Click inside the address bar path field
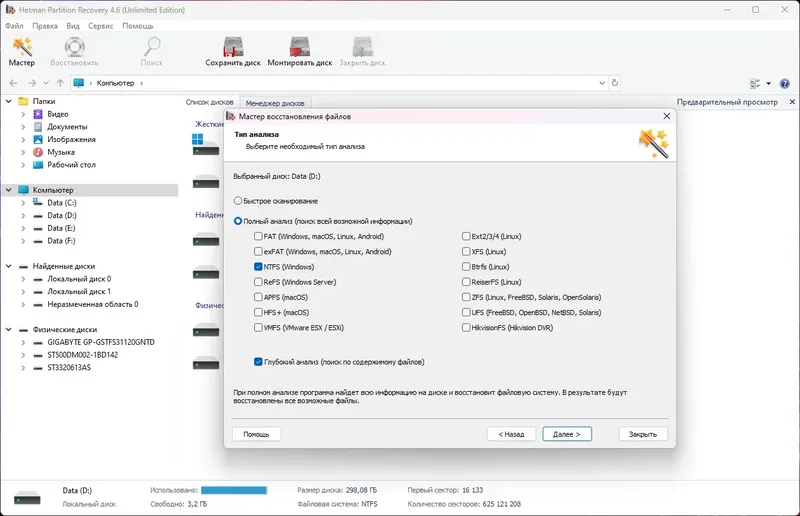Screen dimensions: 800x516 [x=339, y=83]
